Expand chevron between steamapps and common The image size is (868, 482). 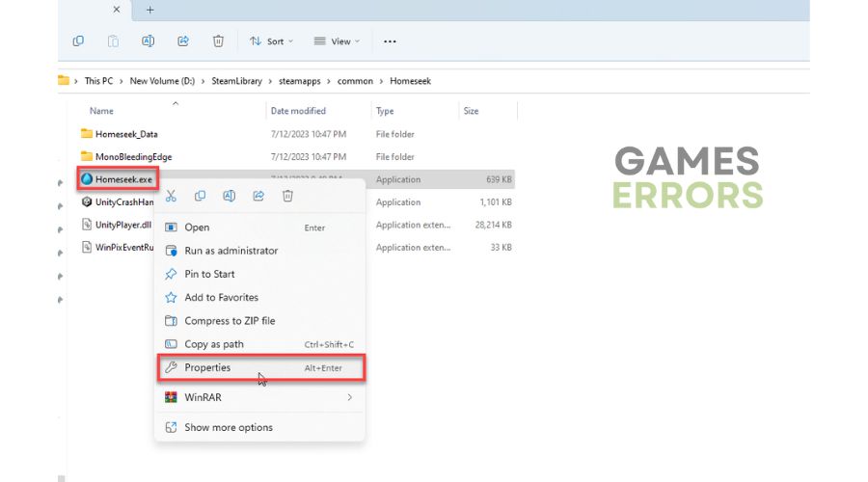pyautogui.click(x=329, y=81)
